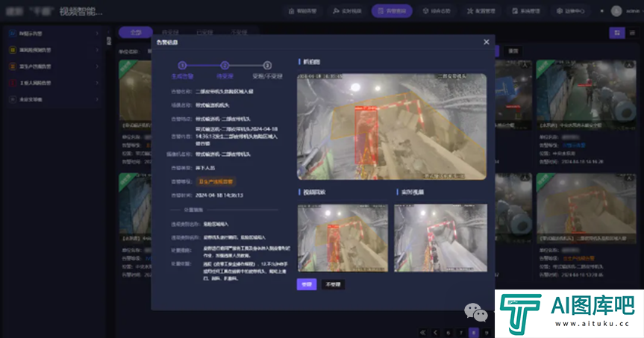Click the purple 受理 accept button
Image resolution: width=644 pixels, height=338 pixels.
tap(307, 284)
